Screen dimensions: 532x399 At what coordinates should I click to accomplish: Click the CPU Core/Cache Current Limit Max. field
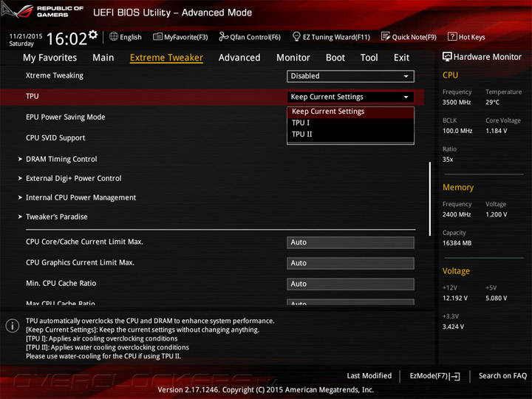pos(350,242)
